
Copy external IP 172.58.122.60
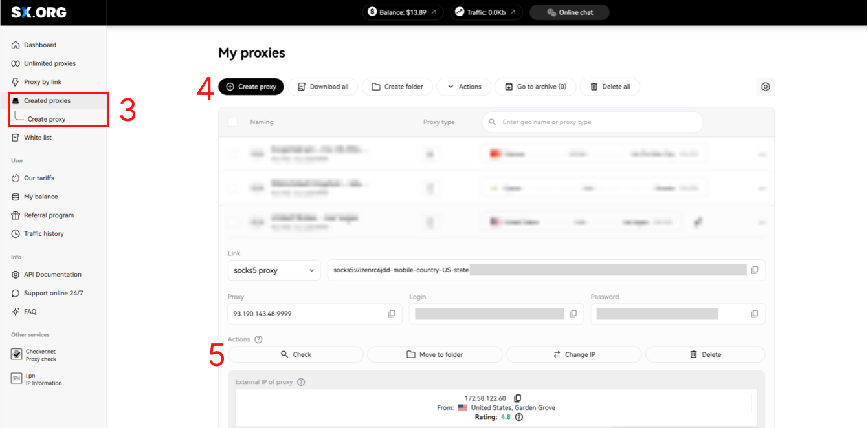point(517,398)
